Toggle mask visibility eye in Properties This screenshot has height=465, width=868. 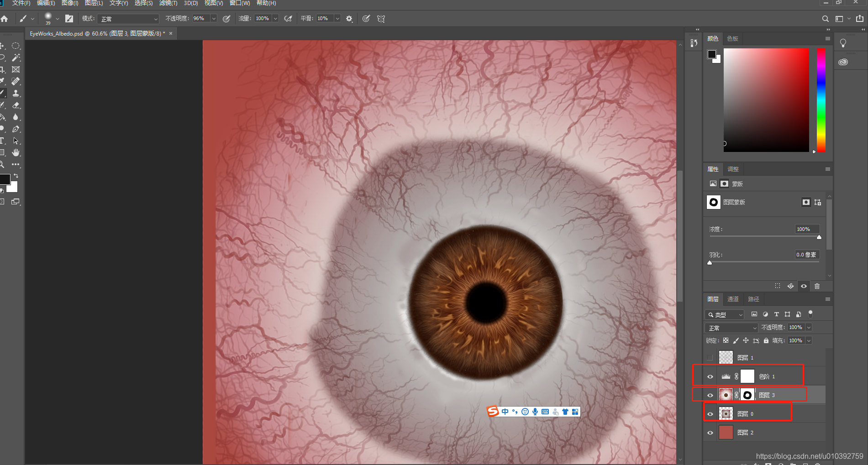(x=804, y=286)
